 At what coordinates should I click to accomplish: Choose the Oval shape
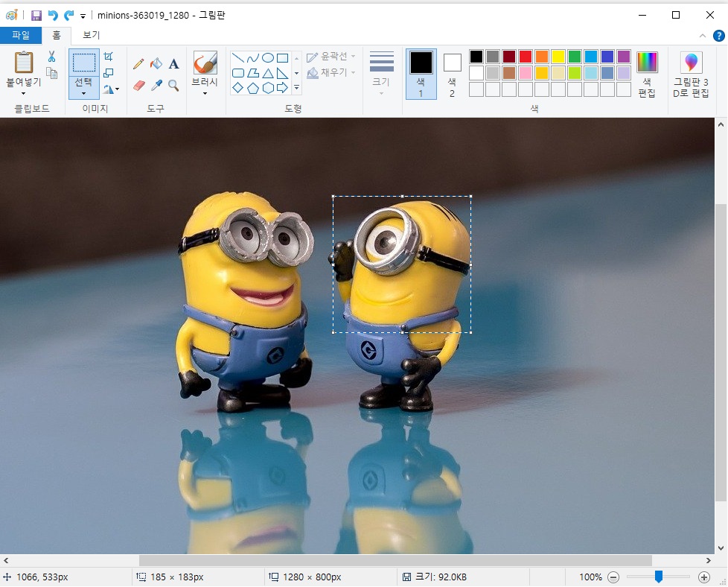point(268,58)
